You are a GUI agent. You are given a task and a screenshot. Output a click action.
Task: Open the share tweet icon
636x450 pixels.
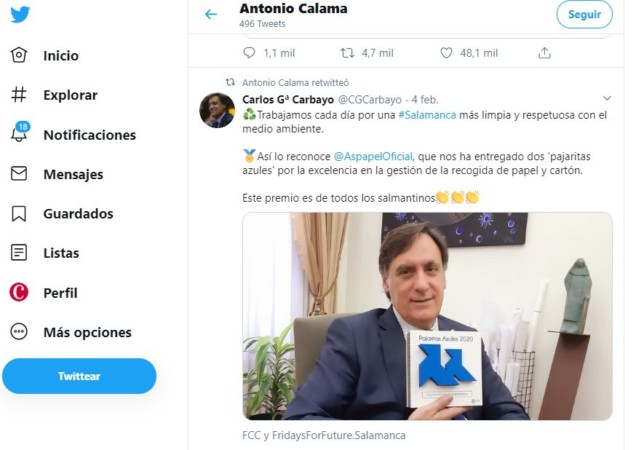pyautogui.click(x=544, y=52)
